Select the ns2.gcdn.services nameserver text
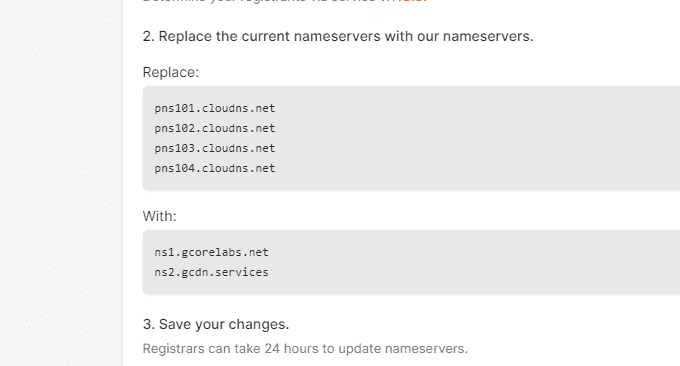This screenshot has width=680, height=366. coord(212,272)
